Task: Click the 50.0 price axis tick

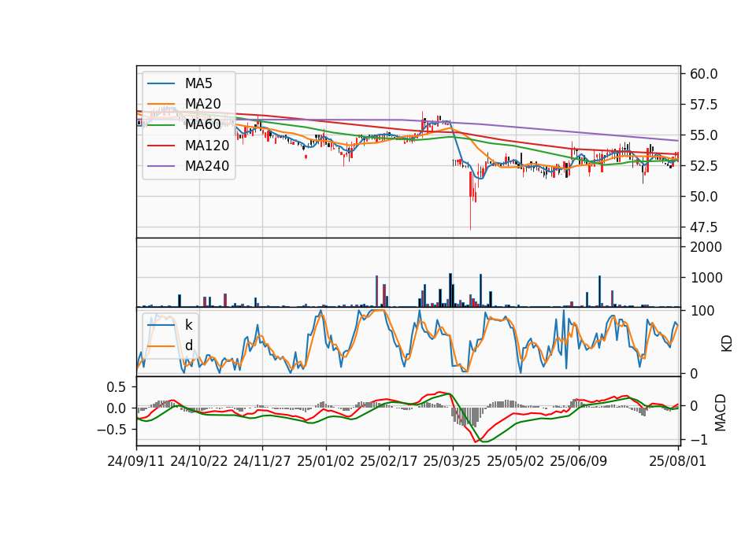Action: pos(704,197)
